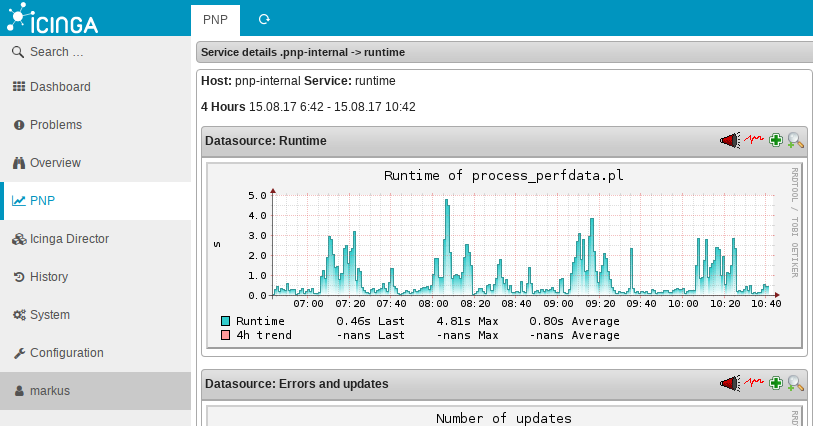Focus the Search field in sidebar

coord(95,52)
